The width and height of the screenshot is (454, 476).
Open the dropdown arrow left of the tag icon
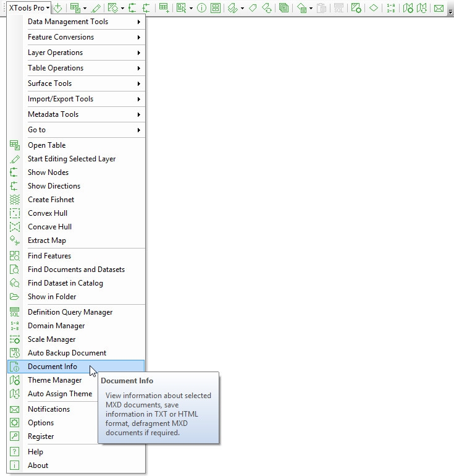(x=242, y=9)
